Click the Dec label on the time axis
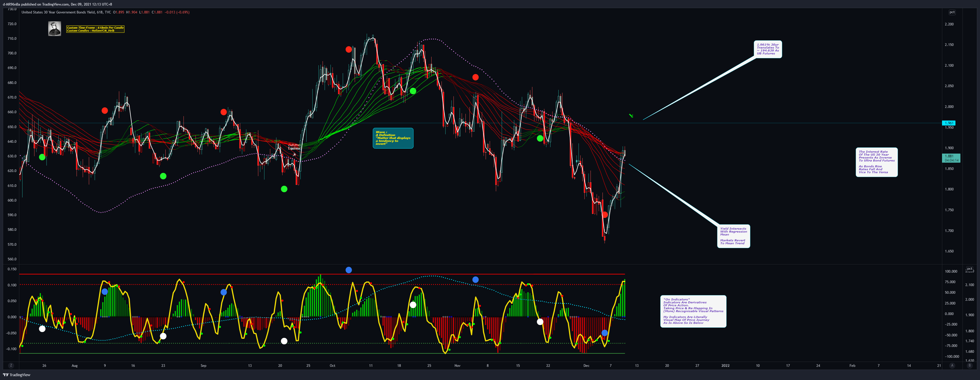The image size is (980, 380). click(586, 366)
